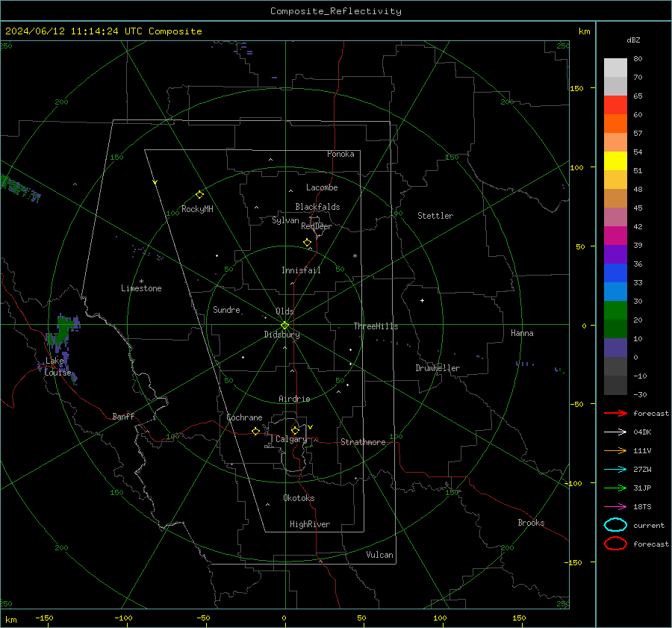Click the ThreeHills label
Screen dimensions: 672x628
point(376,326)
